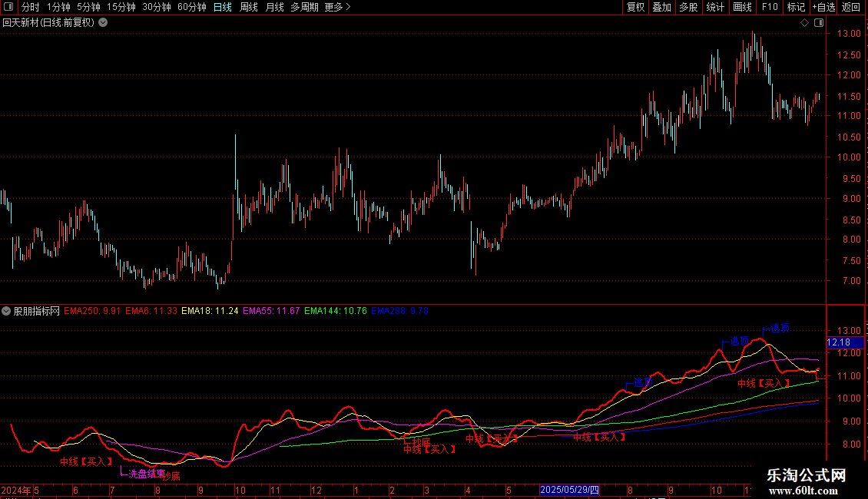The image size is (868, 499).
Task: Switch to the 分时 view
Action: [31, 7]
